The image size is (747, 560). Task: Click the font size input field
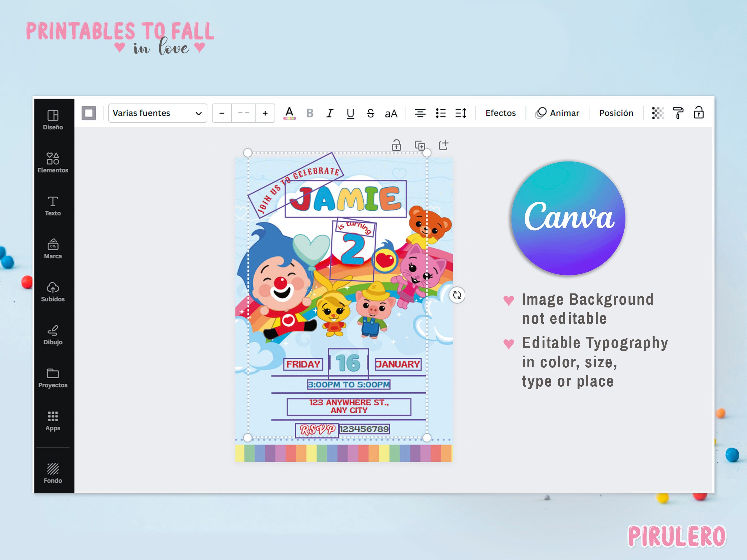(243, 113)
